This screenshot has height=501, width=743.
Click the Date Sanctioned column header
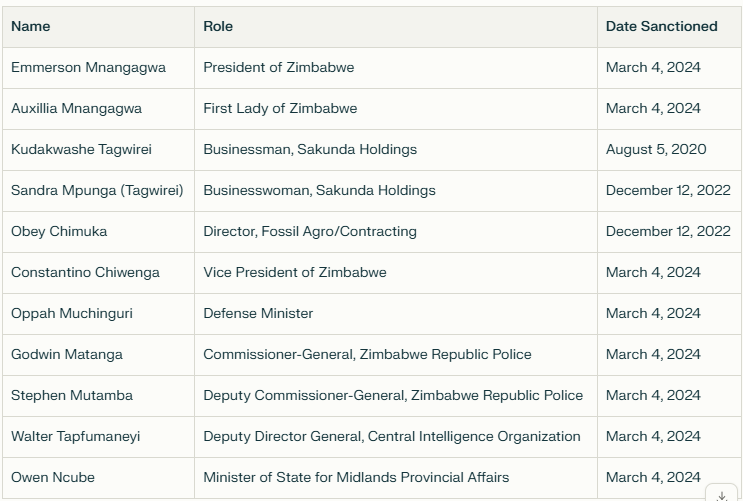click(x=661, y=26)
